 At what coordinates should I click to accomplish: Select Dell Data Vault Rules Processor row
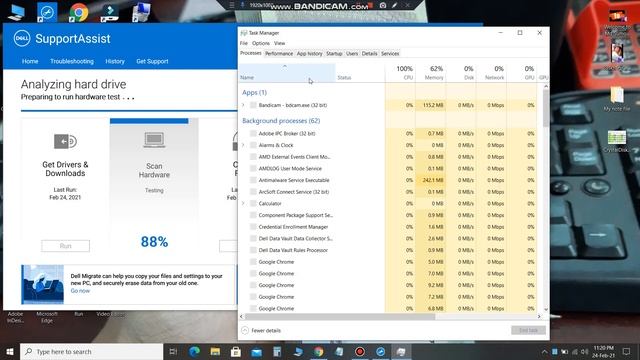click(x=388, y=250)
